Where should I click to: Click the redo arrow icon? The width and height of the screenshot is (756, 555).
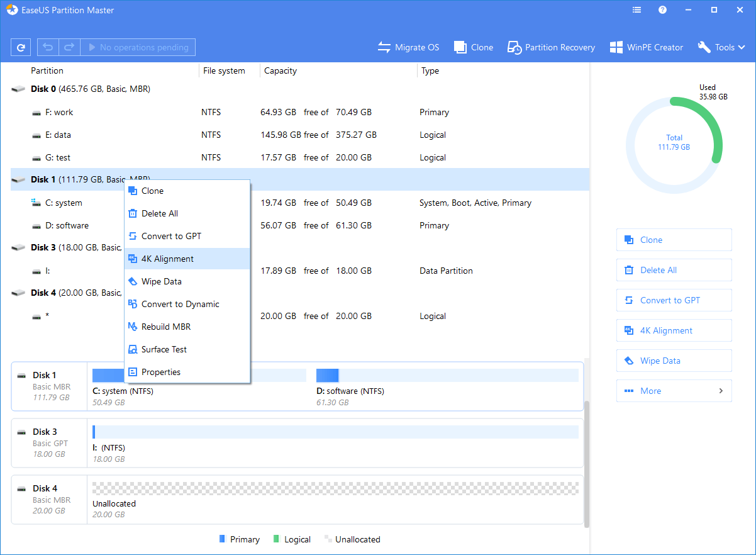(69, 47)
